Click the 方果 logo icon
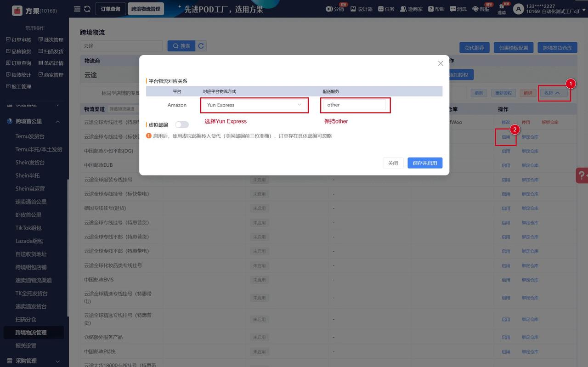Screen dimensions: 588x367 (x=17, y=10)
